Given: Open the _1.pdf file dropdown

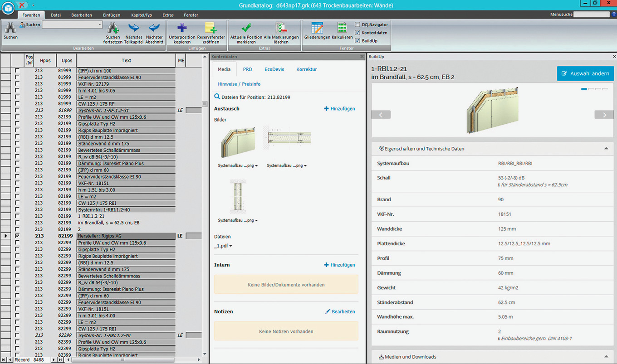Looking at the screenshot, I should pyautogui.click(x=223, y=246).
